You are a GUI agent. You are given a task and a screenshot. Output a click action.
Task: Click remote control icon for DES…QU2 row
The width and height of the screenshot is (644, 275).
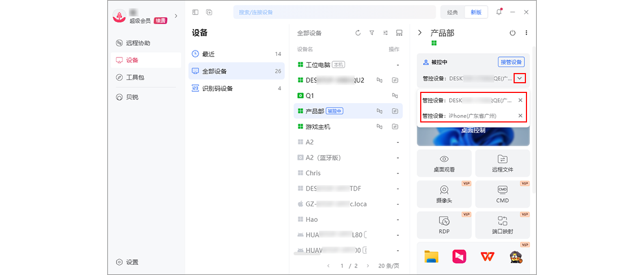click(379, 80)
